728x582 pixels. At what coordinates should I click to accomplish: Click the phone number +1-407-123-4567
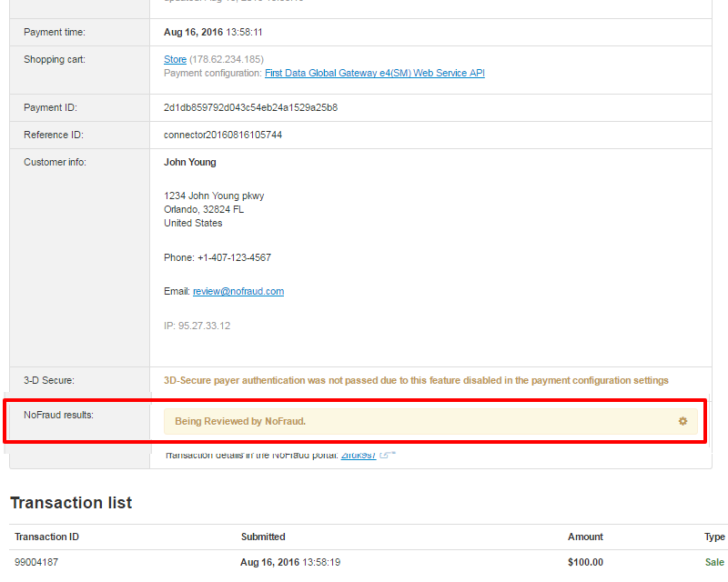234,257
